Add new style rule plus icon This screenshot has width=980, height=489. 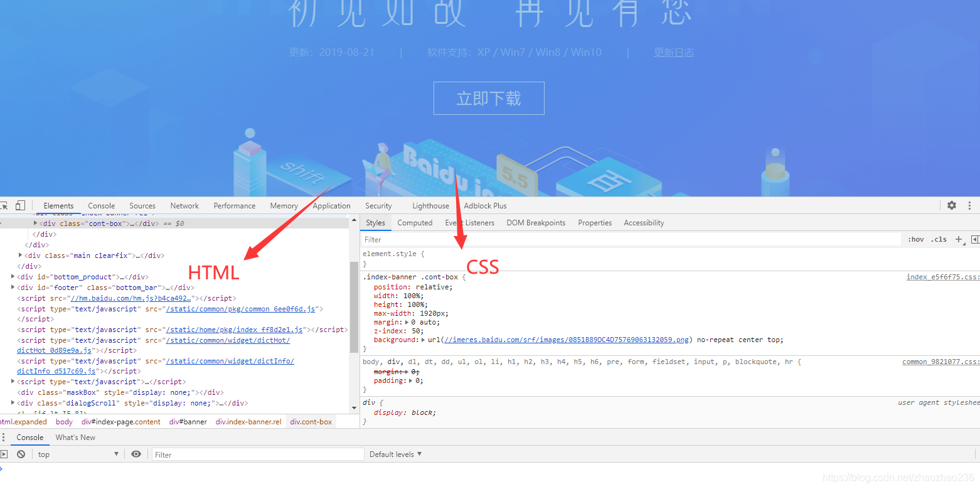coord(959,239)
